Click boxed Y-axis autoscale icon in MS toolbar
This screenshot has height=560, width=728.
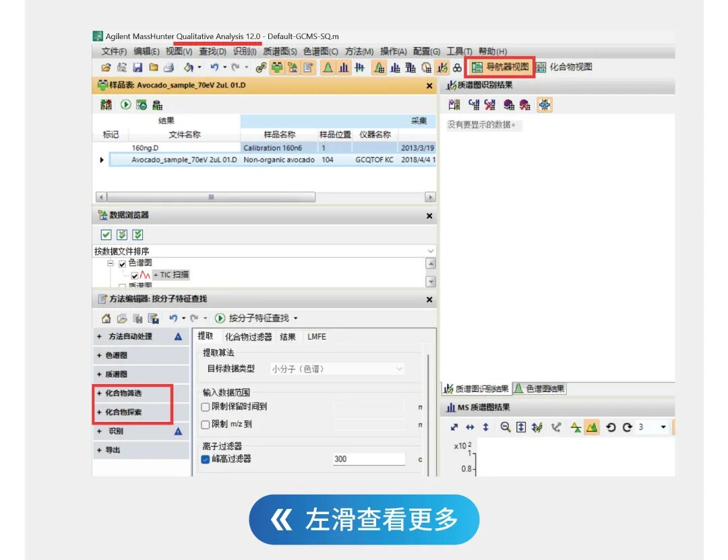521,427
